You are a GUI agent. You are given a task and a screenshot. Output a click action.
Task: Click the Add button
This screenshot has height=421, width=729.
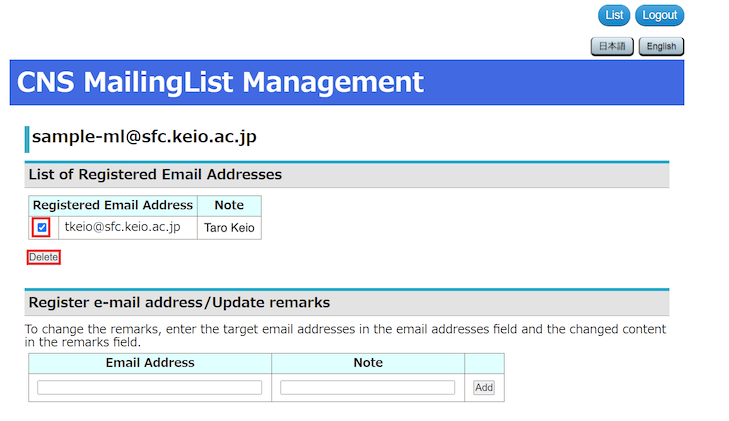[484, 388]
